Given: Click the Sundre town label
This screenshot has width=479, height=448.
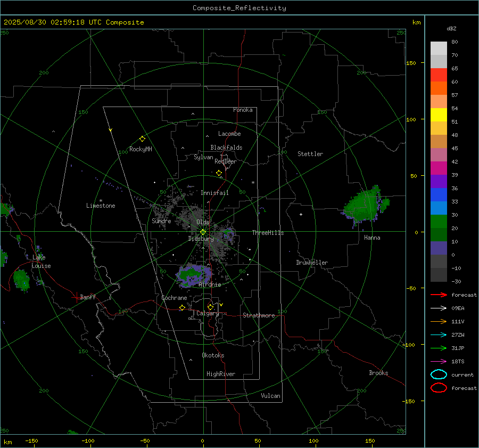Looking at the screenshot, I should [161, 221].
